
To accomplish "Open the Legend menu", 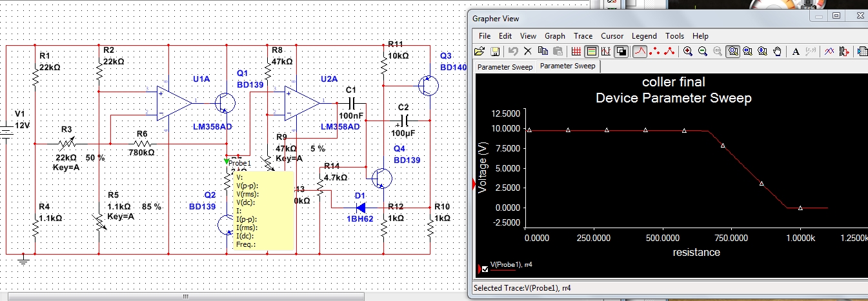I will pos(644,36).
